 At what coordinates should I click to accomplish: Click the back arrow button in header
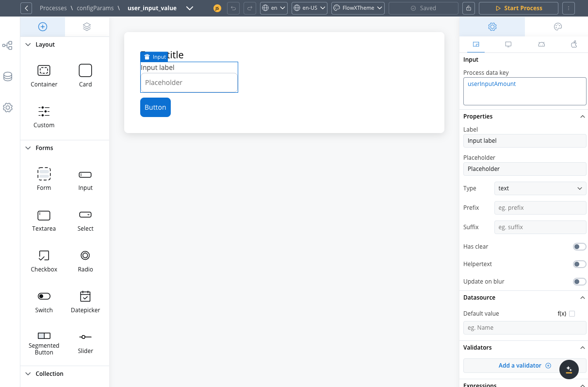coord(27,8)
